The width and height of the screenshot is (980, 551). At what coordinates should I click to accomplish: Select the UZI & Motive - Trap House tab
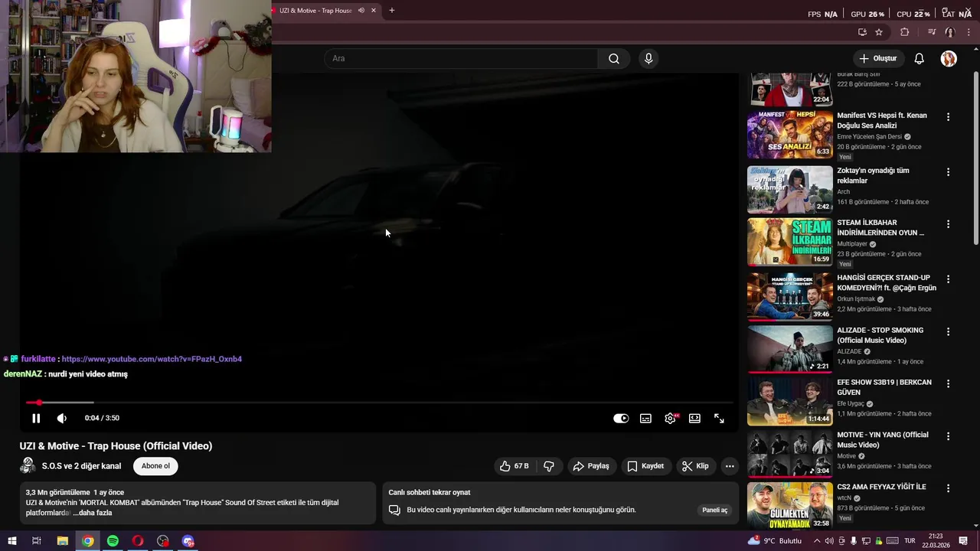click(315, 11)
